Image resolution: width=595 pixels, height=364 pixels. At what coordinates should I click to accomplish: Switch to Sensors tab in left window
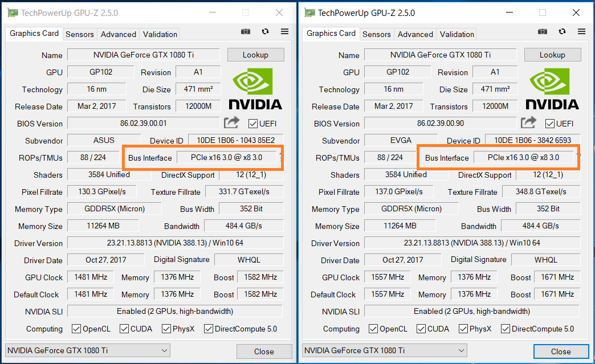(80, 34)
